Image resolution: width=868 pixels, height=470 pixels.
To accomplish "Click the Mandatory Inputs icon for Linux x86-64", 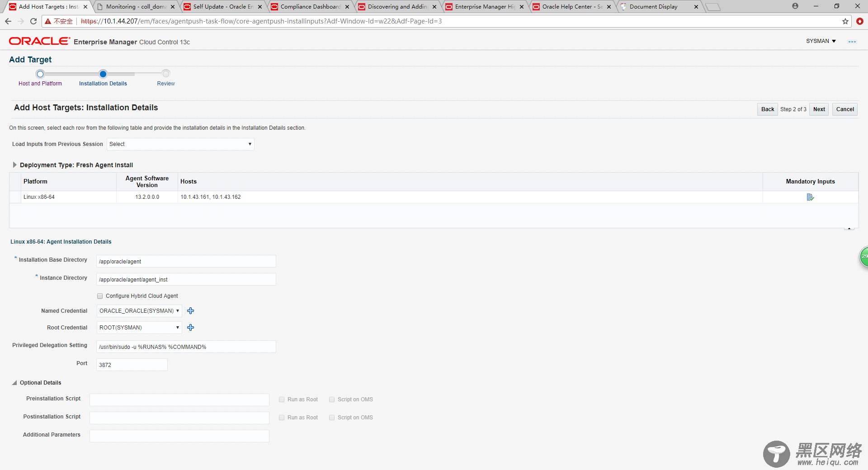I will click(x=810, y=197).
